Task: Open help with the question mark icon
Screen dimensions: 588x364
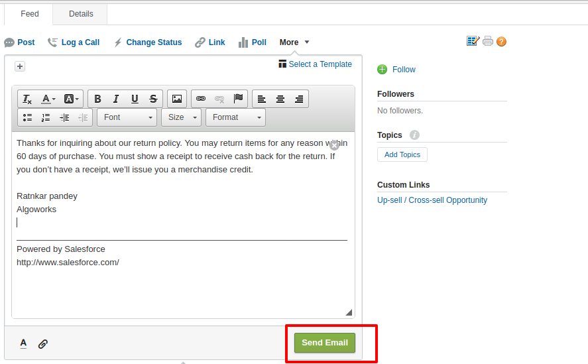Action: coord(501,41)
